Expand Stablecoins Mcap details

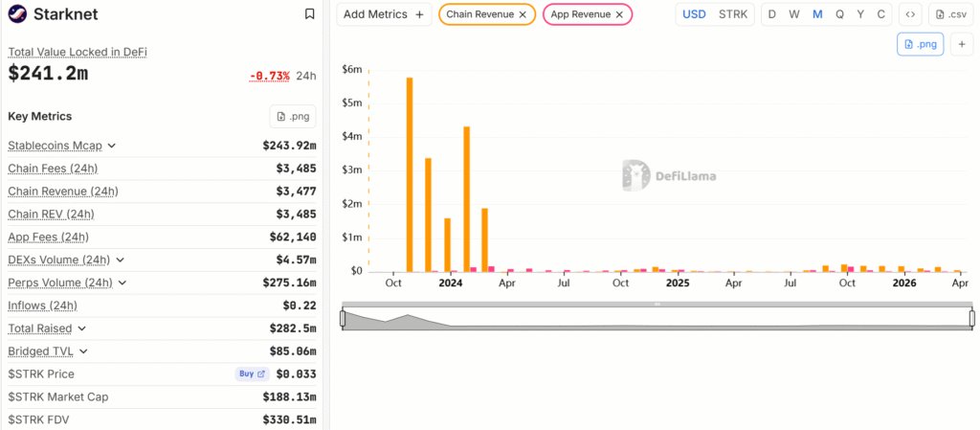pyautogui.click(x=112, y=146)
